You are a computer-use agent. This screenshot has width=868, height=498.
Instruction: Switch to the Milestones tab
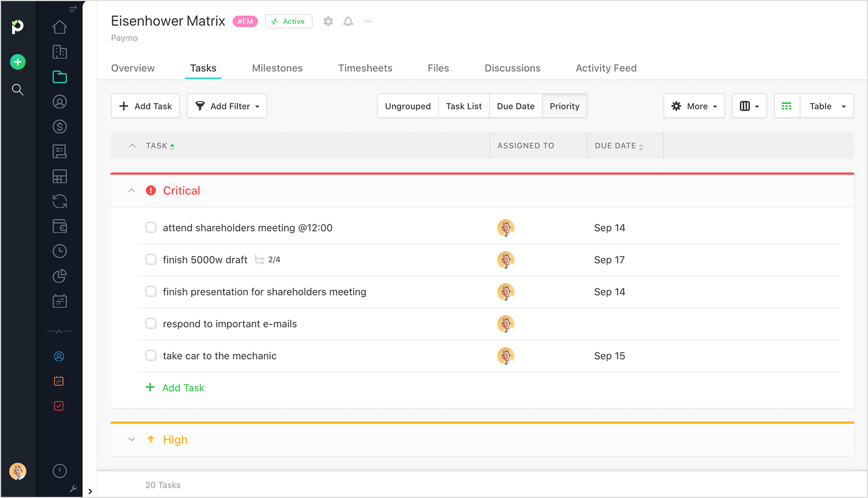tap(277, 68)
